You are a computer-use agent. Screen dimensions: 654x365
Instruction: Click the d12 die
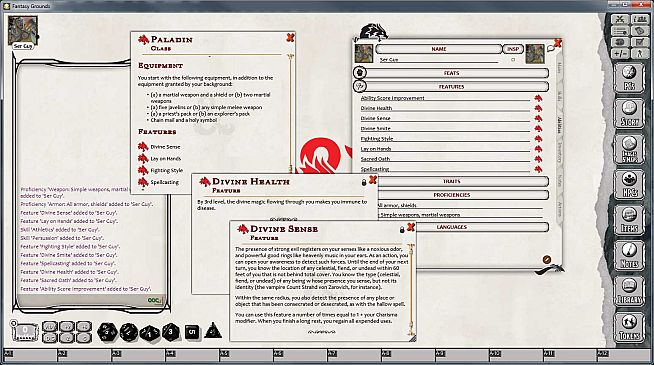point(129,332)
